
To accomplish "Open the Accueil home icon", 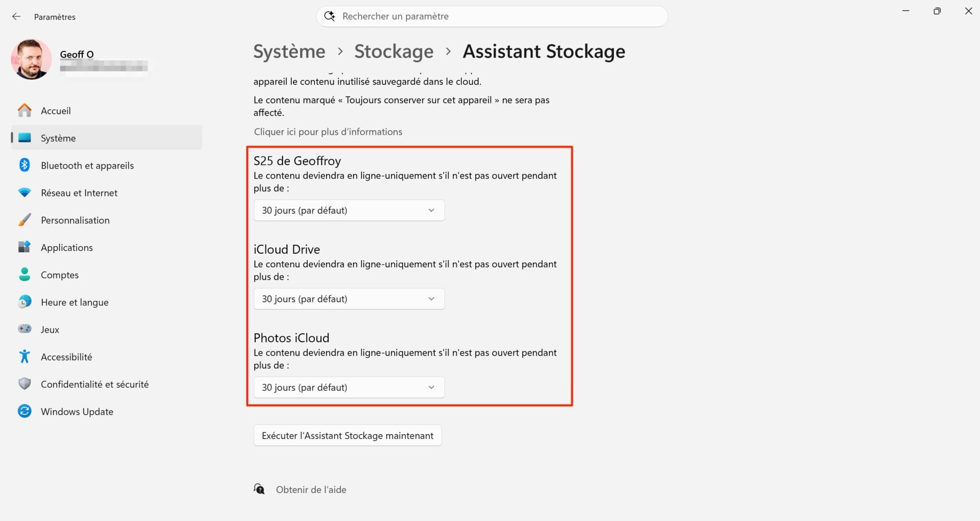I will [x=24, y=110].
